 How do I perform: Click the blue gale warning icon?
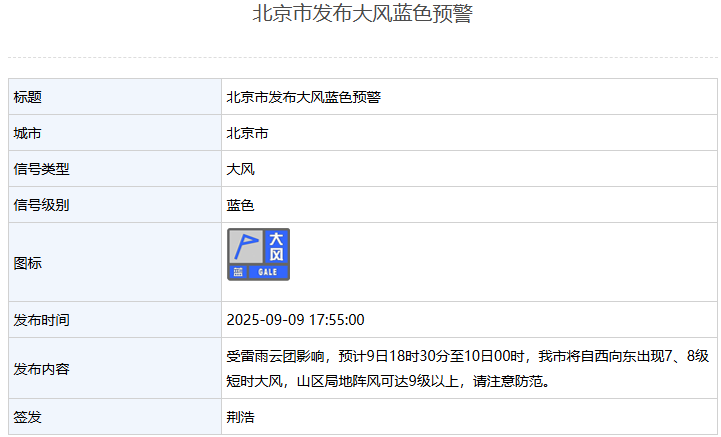coord(258,254)
